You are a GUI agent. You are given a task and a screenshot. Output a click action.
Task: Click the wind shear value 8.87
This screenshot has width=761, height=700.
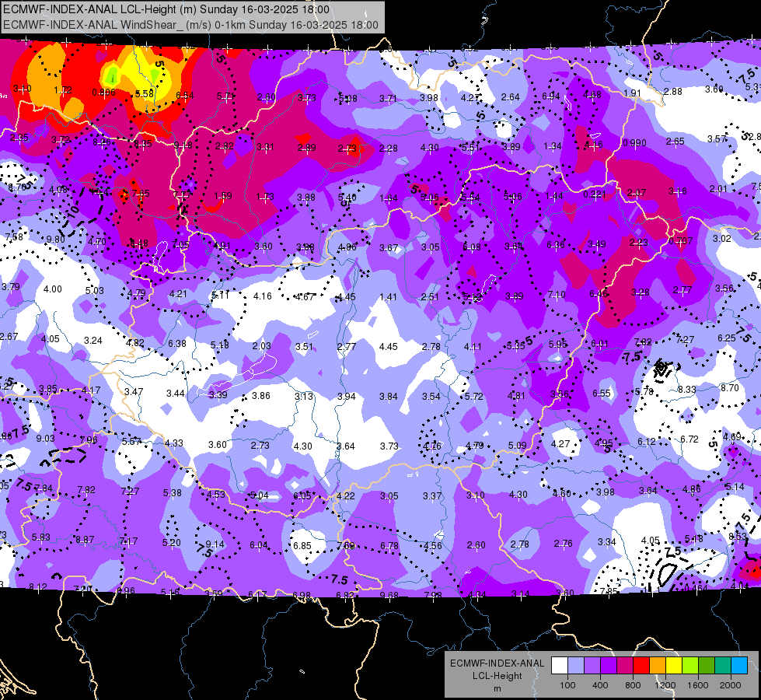(85, 539)
